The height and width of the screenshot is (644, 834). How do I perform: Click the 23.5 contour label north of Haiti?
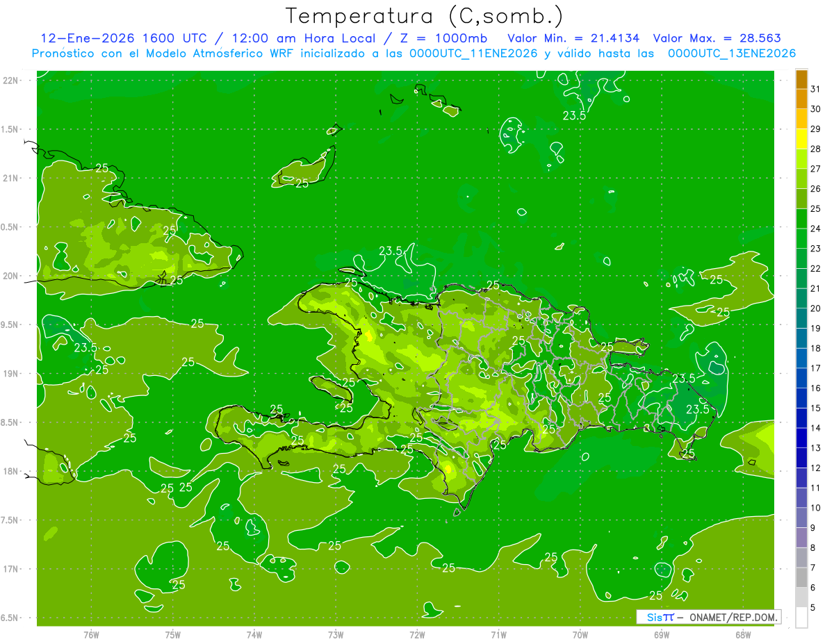tap(391, 251)
